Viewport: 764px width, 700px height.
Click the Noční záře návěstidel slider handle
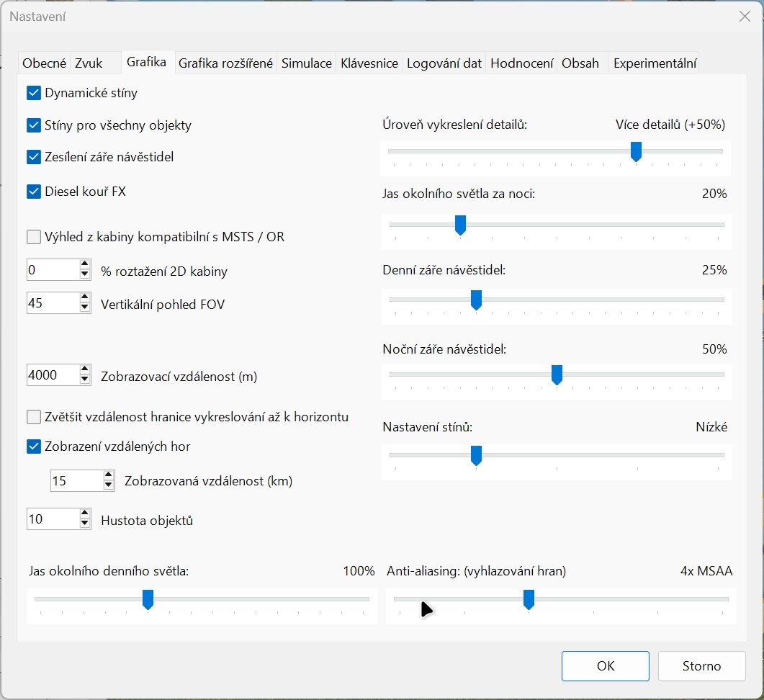point(557,375)
